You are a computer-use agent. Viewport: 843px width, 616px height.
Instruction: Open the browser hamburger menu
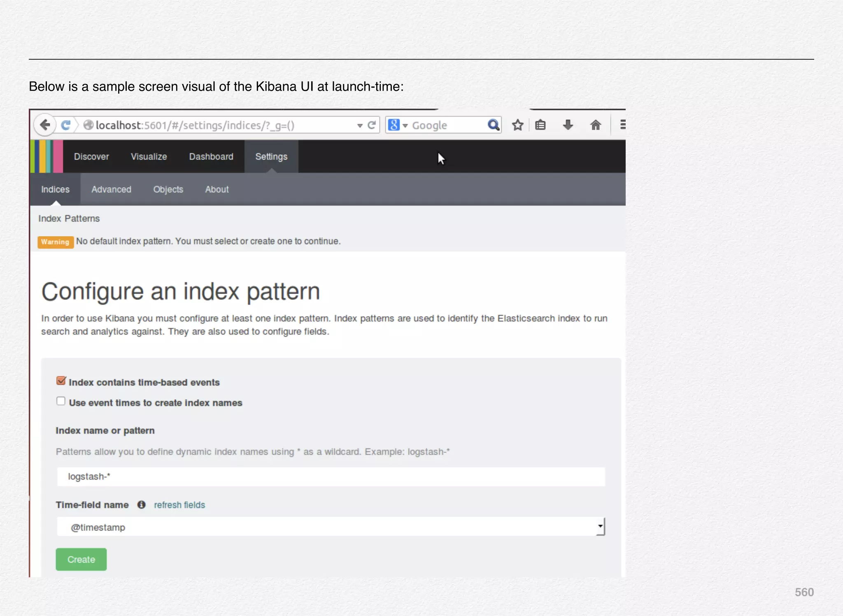(x=623, y=124)
